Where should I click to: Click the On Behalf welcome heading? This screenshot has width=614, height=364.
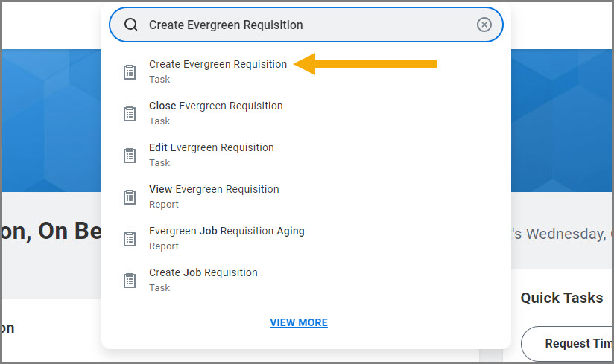[x=48, y=232]
